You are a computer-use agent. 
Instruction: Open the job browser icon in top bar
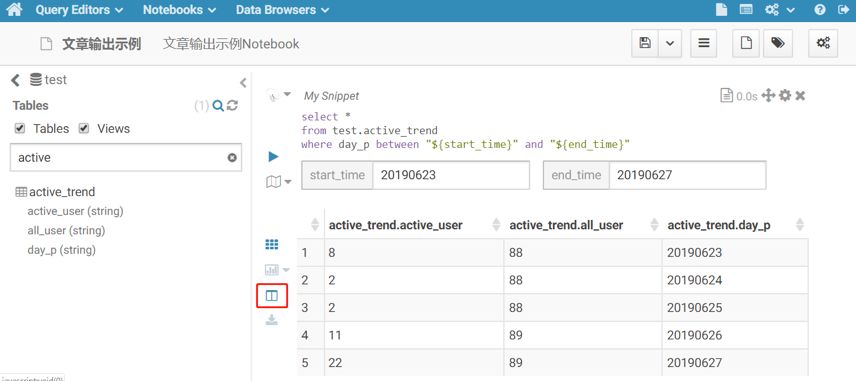coord(746,10)
